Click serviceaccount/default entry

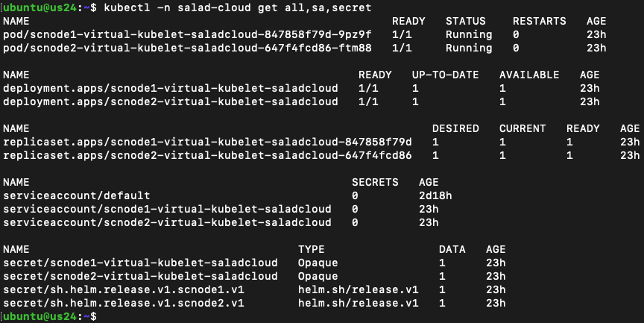[77, 195]
